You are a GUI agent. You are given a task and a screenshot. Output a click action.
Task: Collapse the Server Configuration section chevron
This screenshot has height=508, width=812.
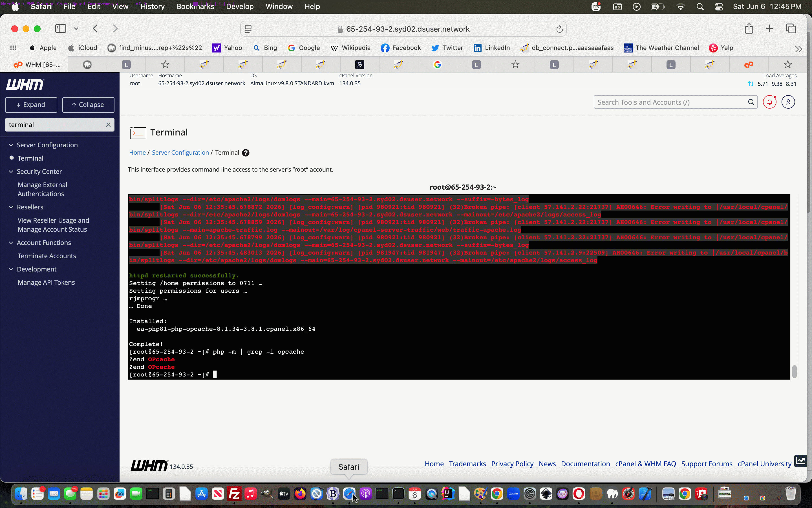(x=11, y=145)
